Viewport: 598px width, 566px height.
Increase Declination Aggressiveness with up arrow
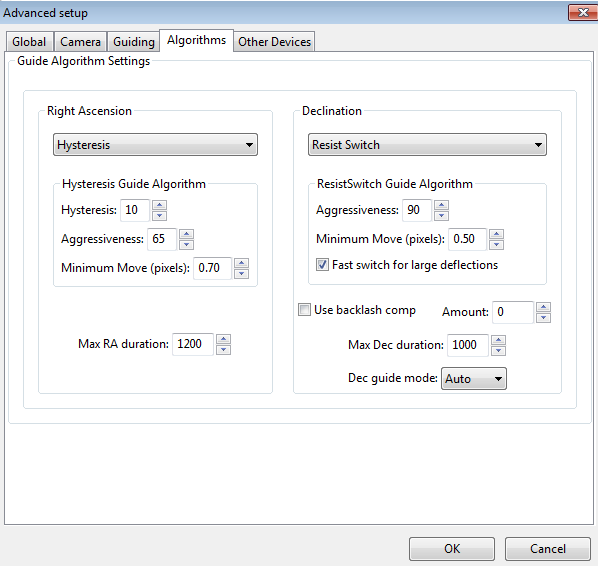click(x=441, y=205)
